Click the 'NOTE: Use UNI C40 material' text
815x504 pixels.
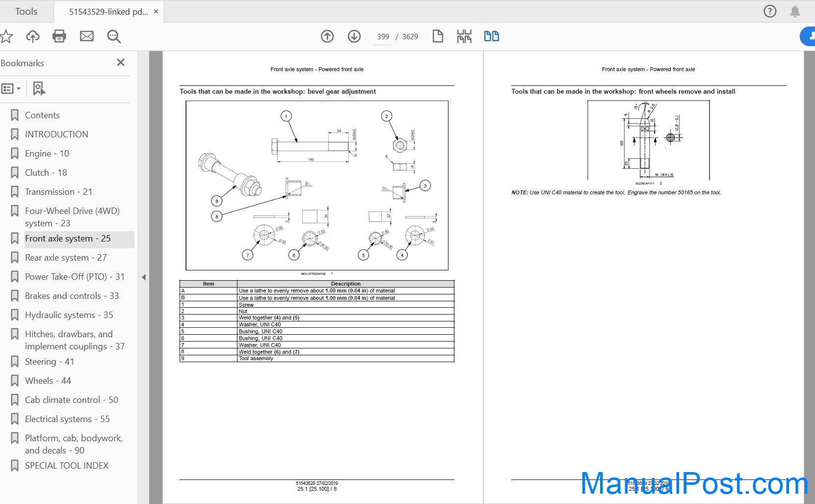616,193
